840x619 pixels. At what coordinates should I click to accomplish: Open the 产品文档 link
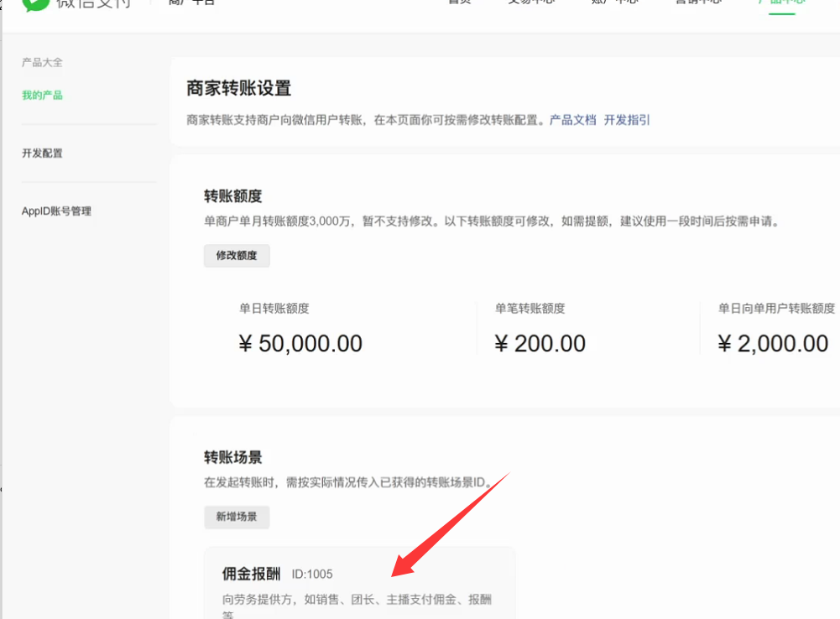point(572,120)
